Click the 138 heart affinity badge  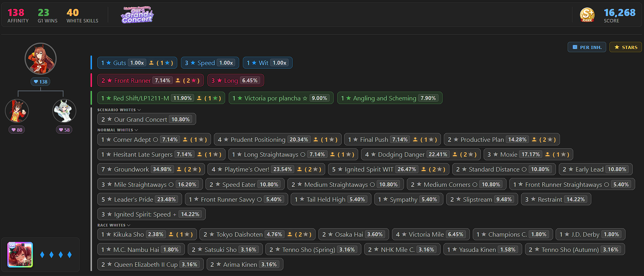(x=41, y=82)
